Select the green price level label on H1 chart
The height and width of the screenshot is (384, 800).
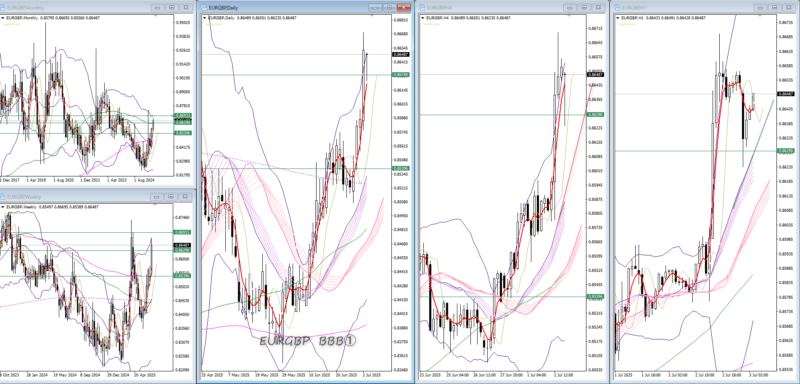[x=785, y=150]
